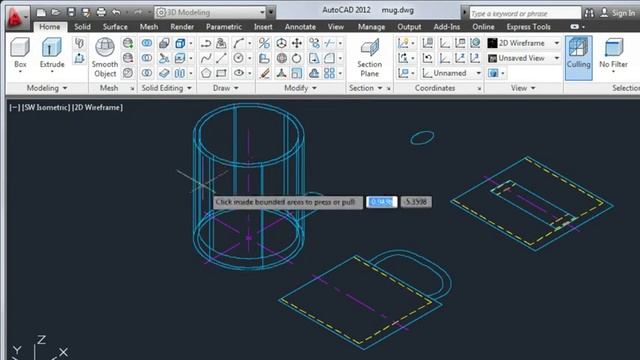Click the [-] viewport controls label

(x=14, y=107)
